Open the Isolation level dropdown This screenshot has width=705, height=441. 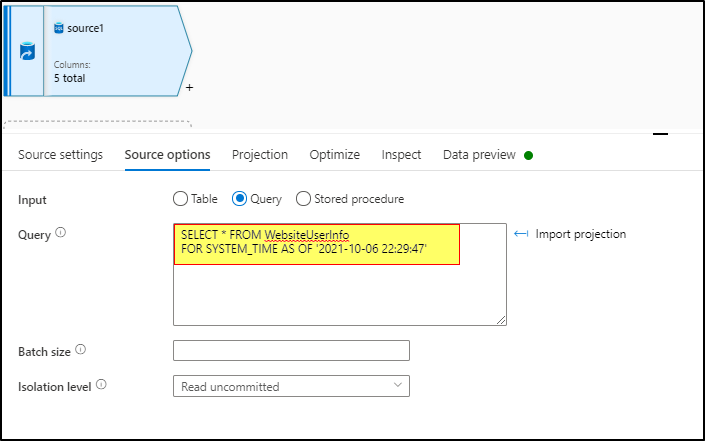tap(291, 386)
